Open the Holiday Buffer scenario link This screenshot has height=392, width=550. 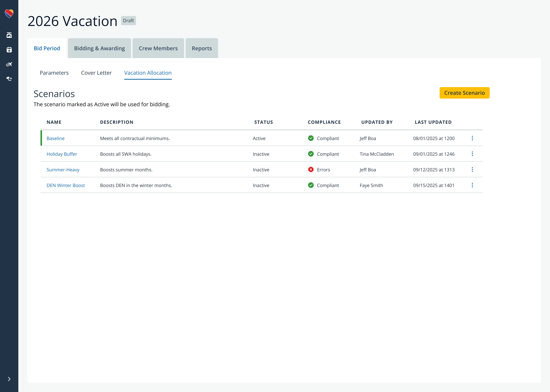(62, 154)
